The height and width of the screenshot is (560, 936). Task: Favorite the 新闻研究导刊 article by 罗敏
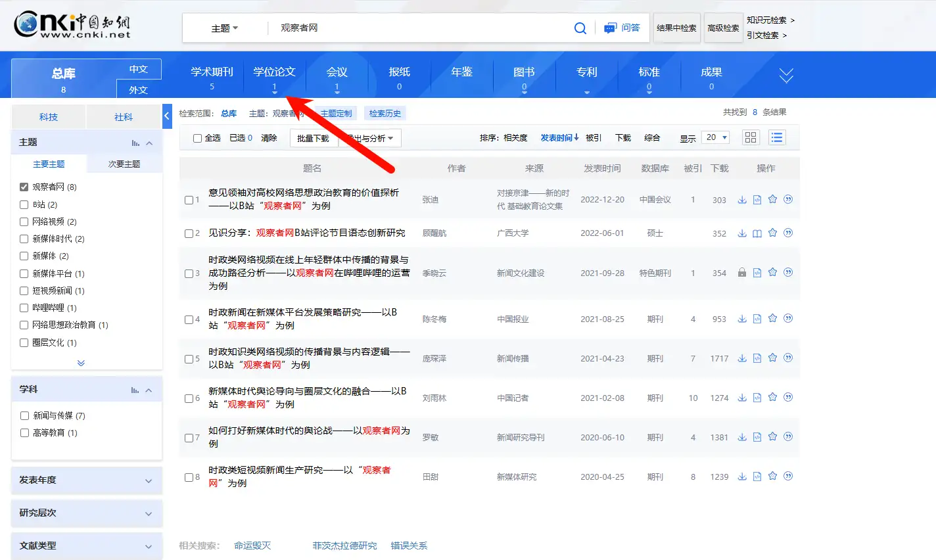point(772,436)
